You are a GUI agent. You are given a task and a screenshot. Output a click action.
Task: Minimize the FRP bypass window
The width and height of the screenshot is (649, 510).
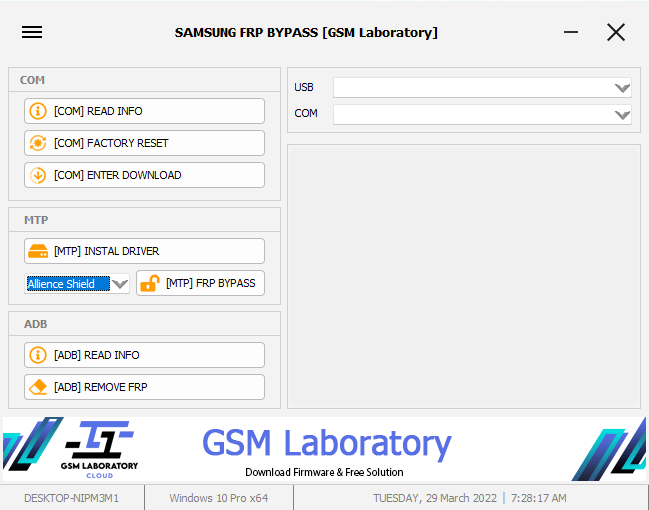click(571, 32)
